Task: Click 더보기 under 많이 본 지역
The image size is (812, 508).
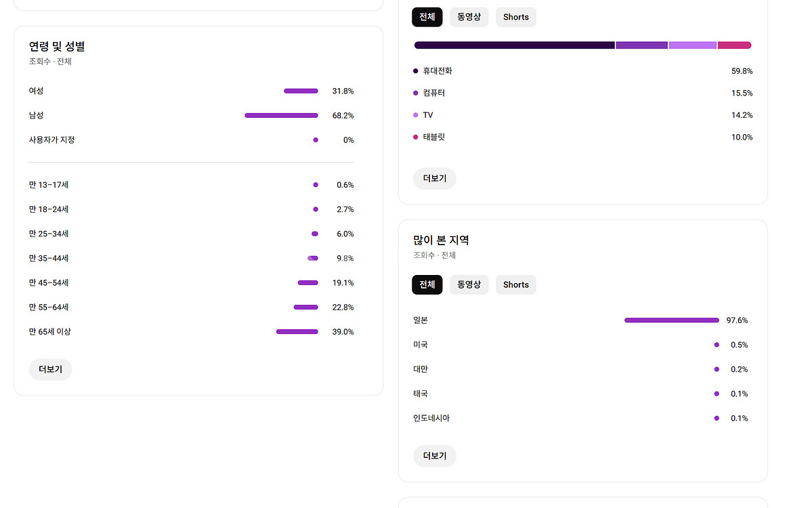Action: (x=434, y=456)
